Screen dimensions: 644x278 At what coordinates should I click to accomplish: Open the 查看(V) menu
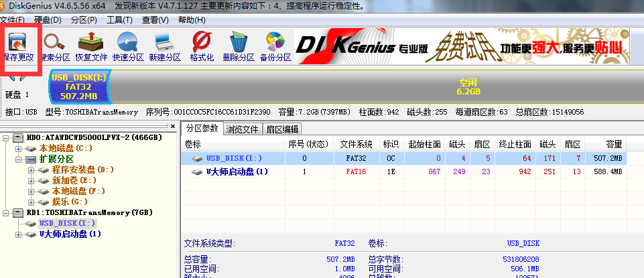coord(155,19)
